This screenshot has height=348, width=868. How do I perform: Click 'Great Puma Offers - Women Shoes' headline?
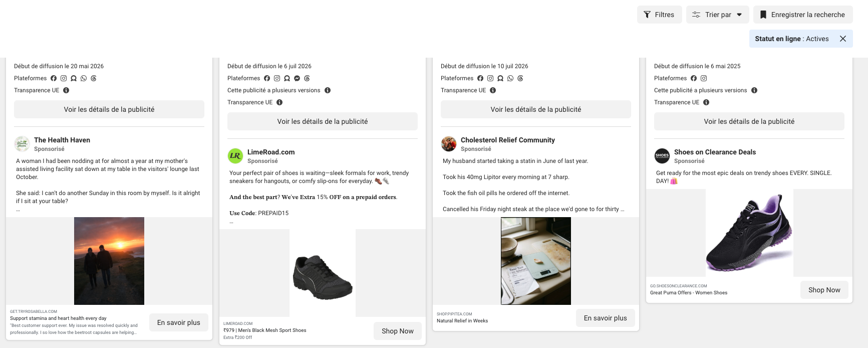(689, 293)
